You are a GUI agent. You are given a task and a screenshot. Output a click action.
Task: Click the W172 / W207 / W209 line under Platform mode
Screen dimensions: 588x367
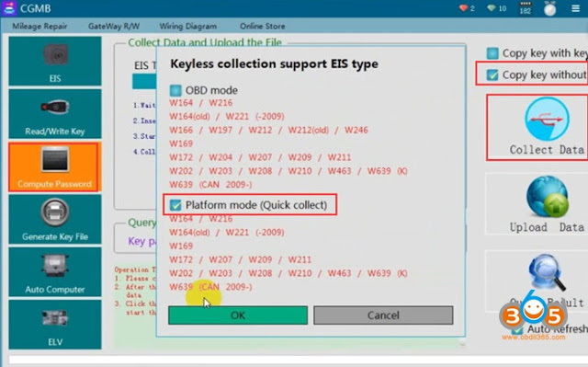pyautogui.click(x=241, y=259)
